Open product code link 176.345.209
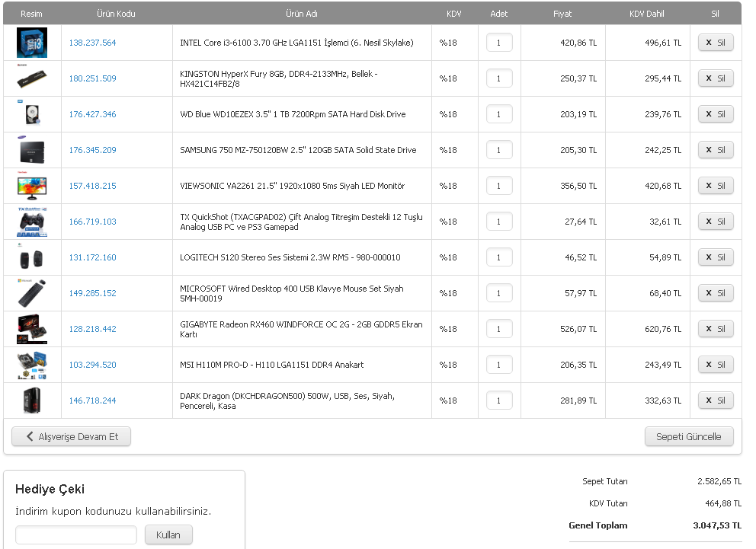756x549 pixels. tap(92, 150)
